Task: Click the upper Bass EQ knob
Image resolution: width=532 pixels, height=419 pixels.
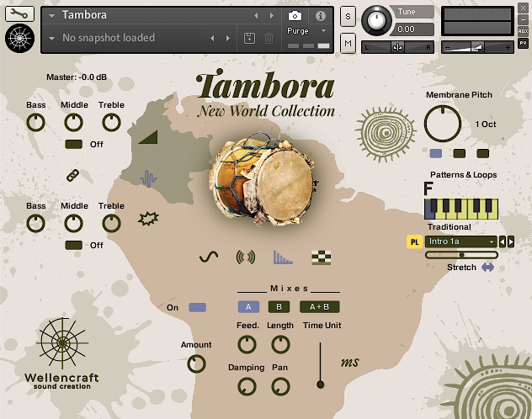Action: point(35,122)
